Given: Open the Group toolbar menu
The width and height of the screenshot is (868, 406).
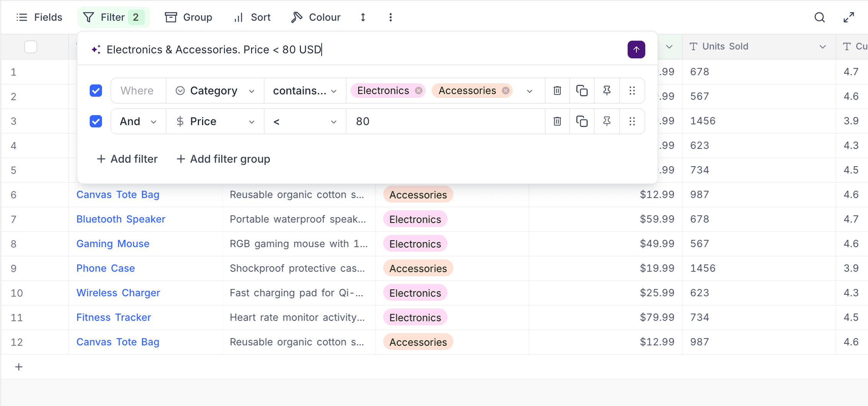Looking at the screenshot, I should 189,17.
